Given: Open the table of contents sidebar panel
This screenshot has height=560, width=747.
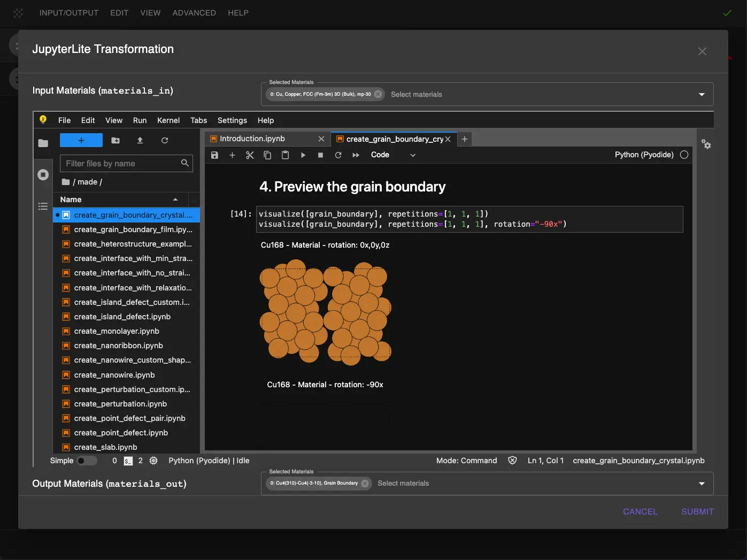Looking at the screenshot, I should [x=43, y=206].
